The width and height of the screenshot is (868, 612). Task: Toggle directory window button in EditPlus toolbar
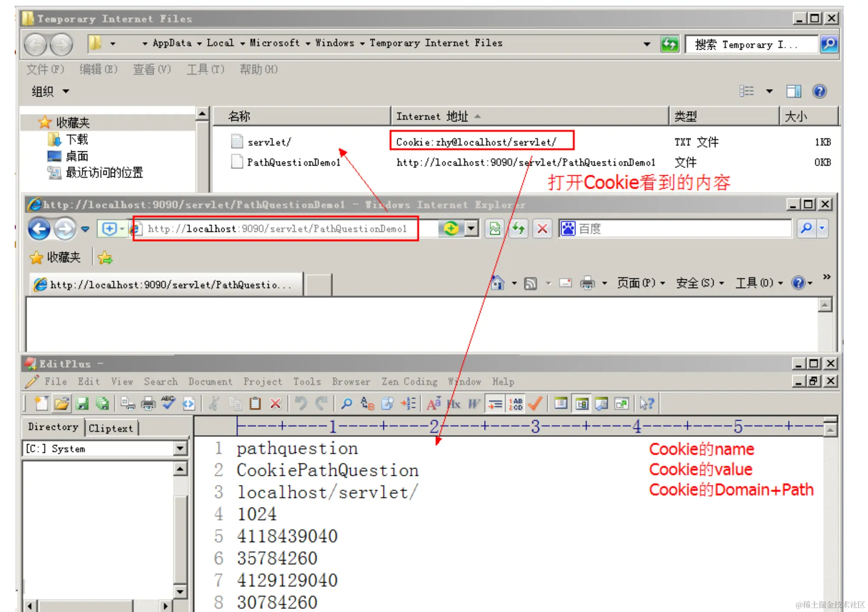click(581, 404)
